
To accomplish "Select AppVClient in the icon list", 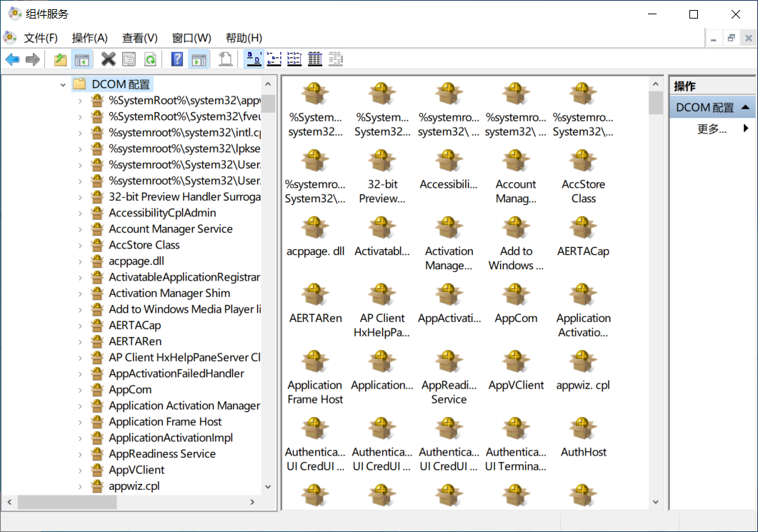I will (x=516, y=368).
